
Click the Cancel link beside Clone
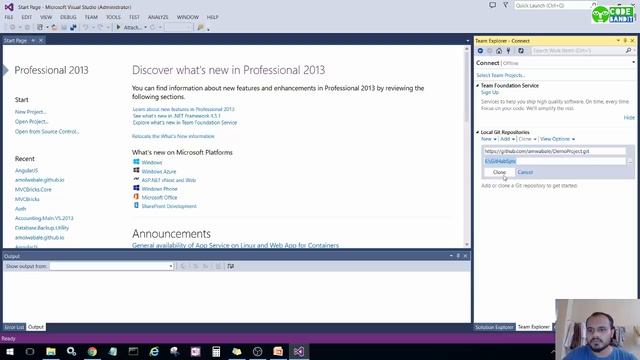[x=525, y=172]
